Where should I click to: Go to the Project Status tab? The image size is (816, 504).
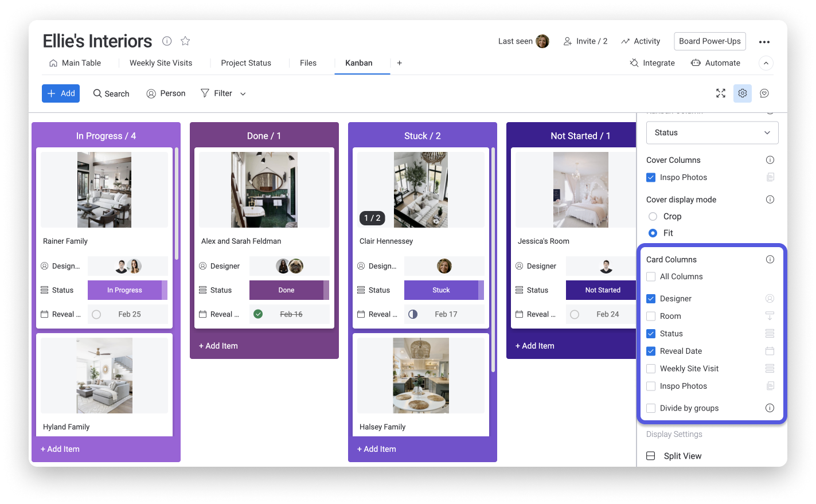[x=246, y=63]
